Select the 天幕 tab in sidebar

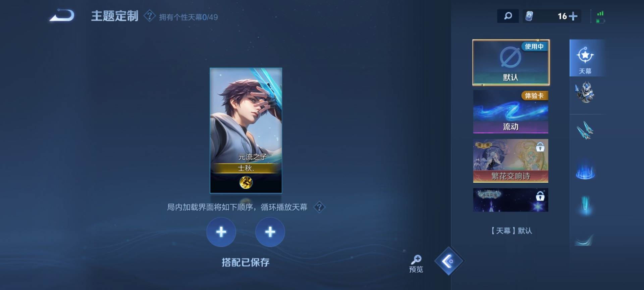(585, 58)
